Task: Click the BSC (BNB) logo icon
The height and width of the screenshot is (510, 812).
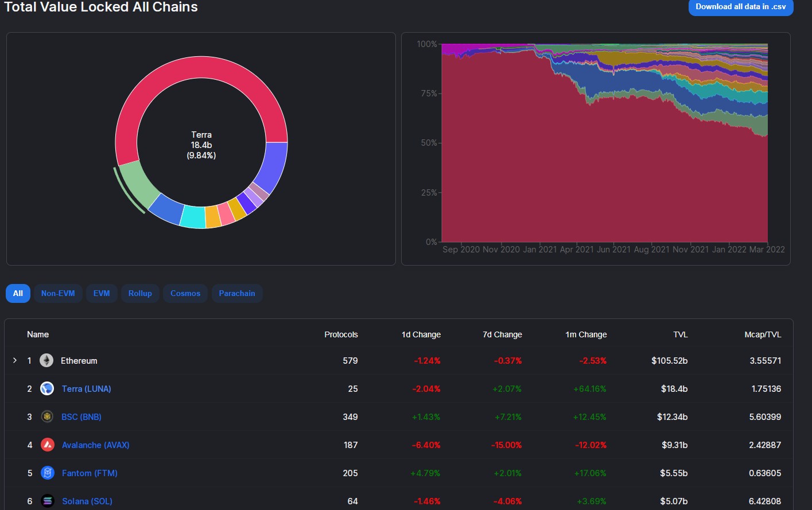Action: click(x=47, y=416)
